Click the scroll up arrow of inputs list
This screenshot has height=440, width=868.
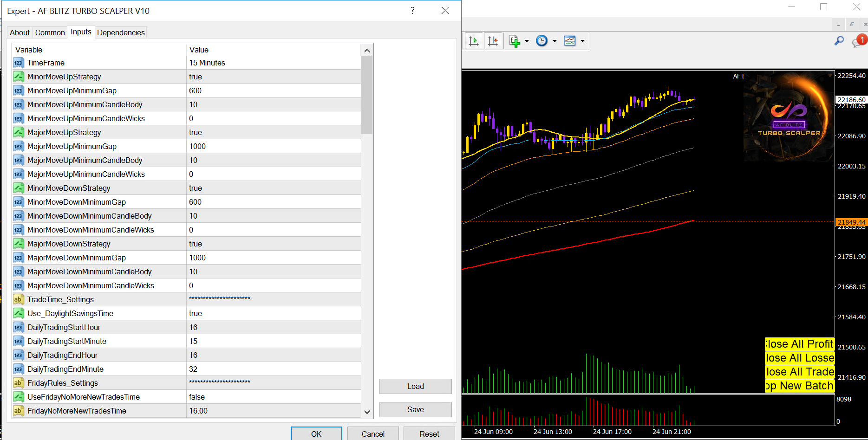click(x=367, y=50)
